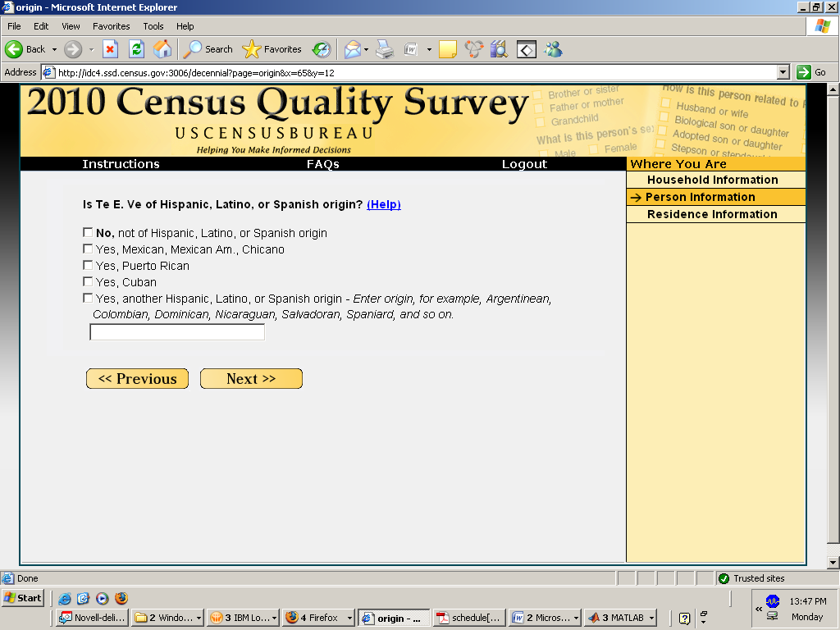Image resolution: width=840 pixels, height=630 pixels.
Task: Check 'No, not of Hispanic' option
Action: point(88,233)
